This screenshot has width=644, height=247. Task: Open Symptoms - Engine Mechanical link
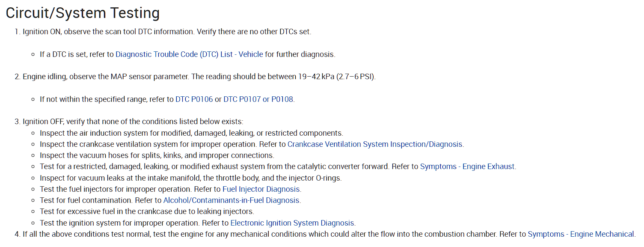pyautogui.click(x=581, y=234)
